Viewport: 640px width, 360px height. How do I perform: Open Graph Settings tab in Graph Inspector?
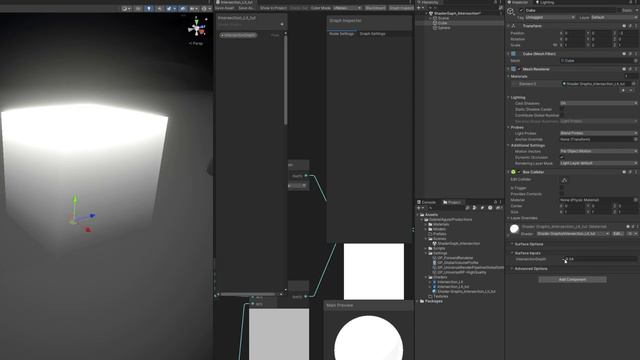(372, 33)
